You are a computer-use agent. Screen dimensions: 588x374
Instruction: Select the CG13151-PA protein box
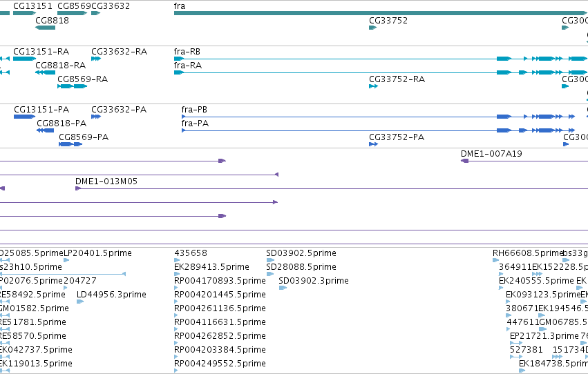[x=24, y=117]
